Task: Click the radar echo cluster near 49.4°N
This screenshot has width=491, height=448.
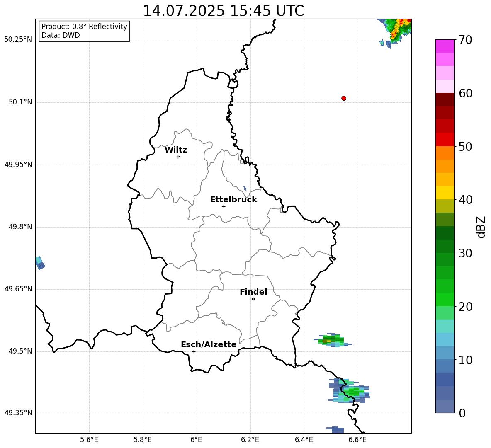Action: 350,391
